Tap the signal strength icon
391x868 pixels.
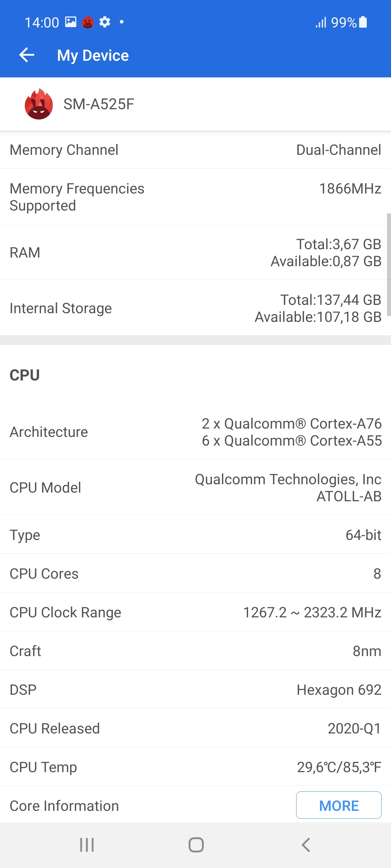coord(321,22)
